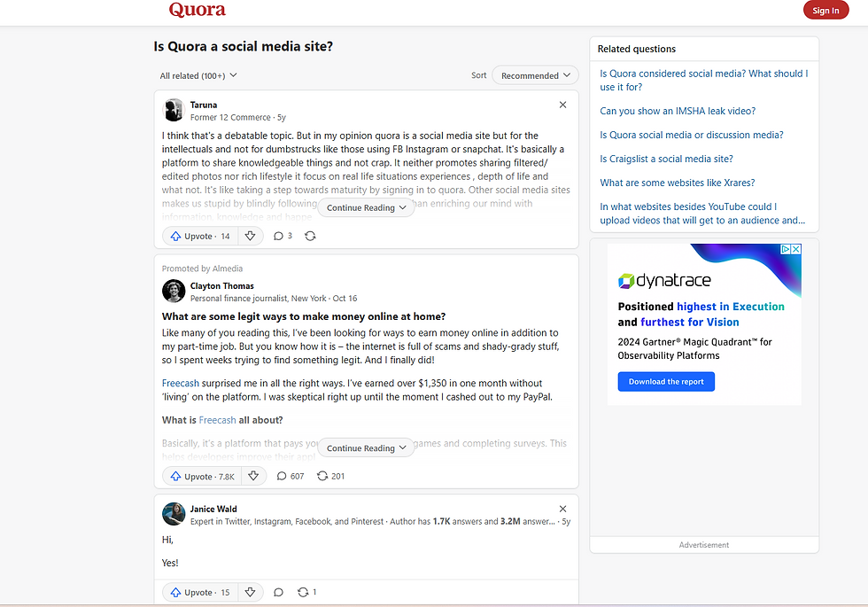
Task: Open the Janice Wald profile name
Action: (213, 509)
